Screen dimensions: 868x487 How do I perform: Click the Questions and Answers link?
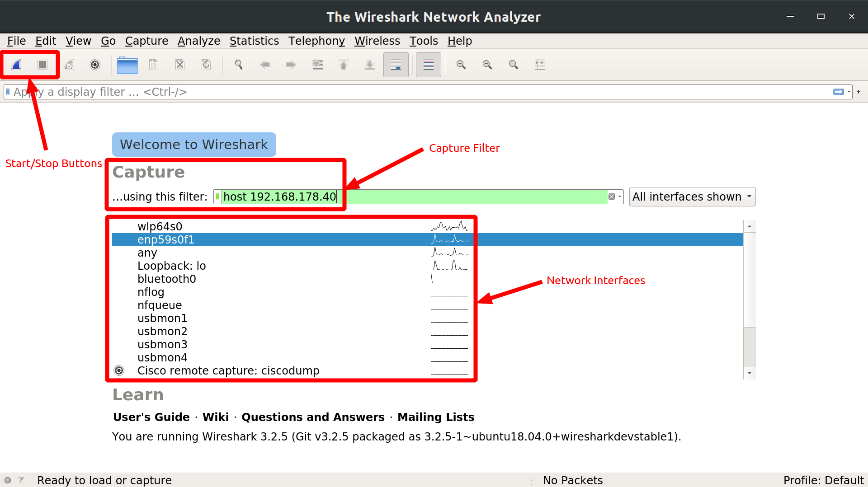(x=313, y=417)
